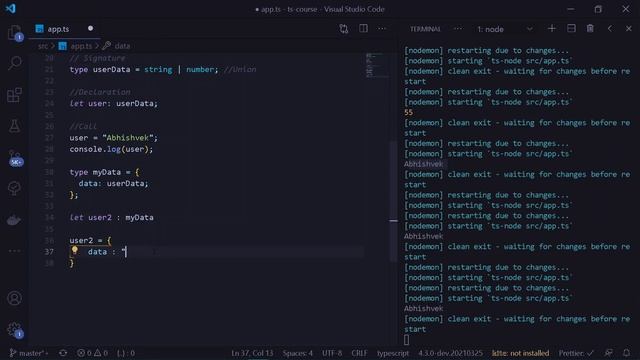Click feedback icon in status bar

click(x=608, y=353)
